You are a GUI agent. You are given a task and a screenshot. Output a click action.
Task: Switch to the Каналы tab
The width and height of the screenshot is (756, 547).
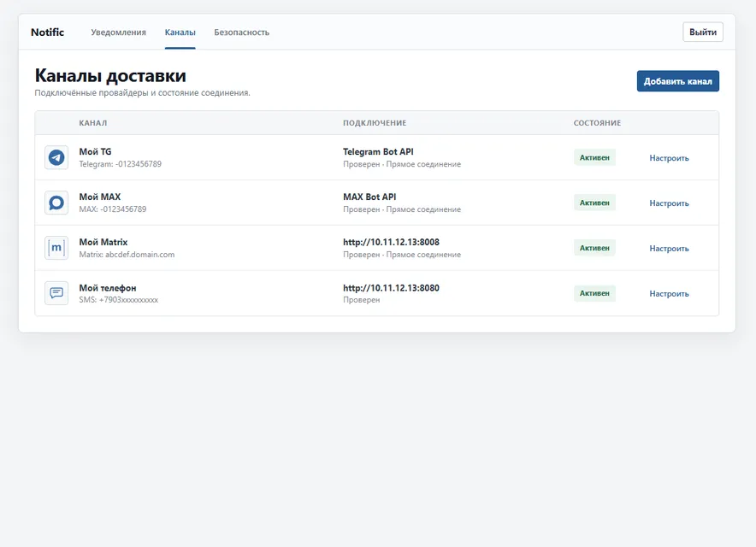[180, 32]
